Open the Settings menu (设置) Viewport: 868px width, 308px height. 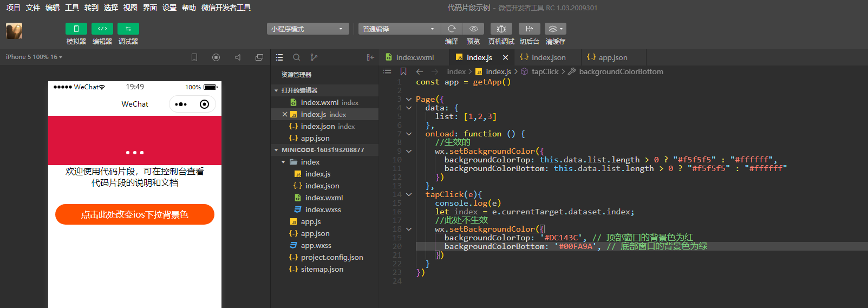tap(169, 8)
